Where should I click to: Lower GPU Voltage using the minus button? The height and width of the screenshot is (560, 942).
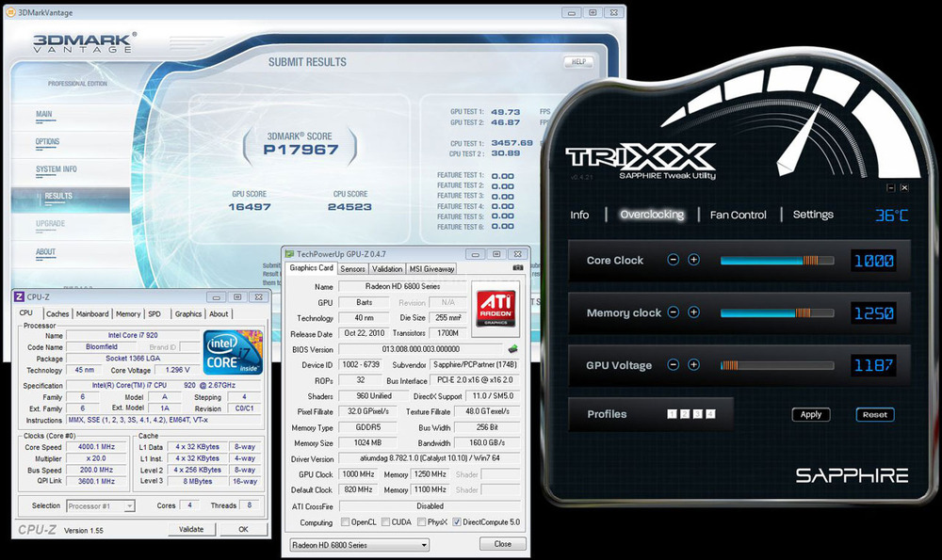click(x=674, y=365)
